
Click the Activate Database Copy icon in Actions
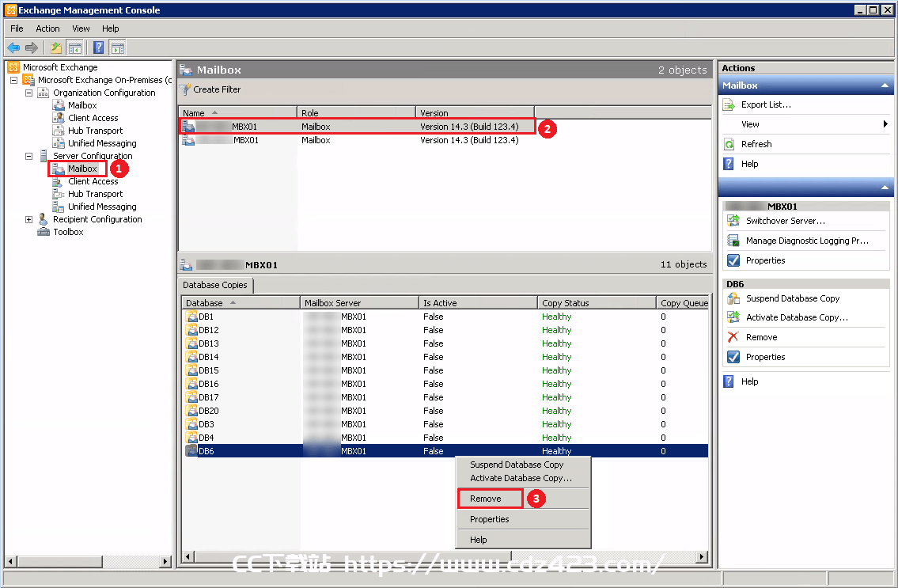[x=733, y=317]
